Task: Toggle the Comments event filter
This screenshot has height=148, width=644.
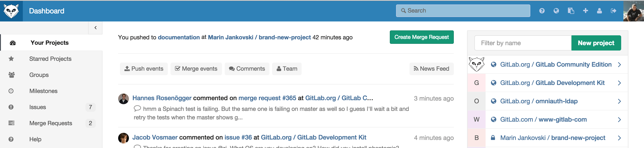Action: pos(247,69)
